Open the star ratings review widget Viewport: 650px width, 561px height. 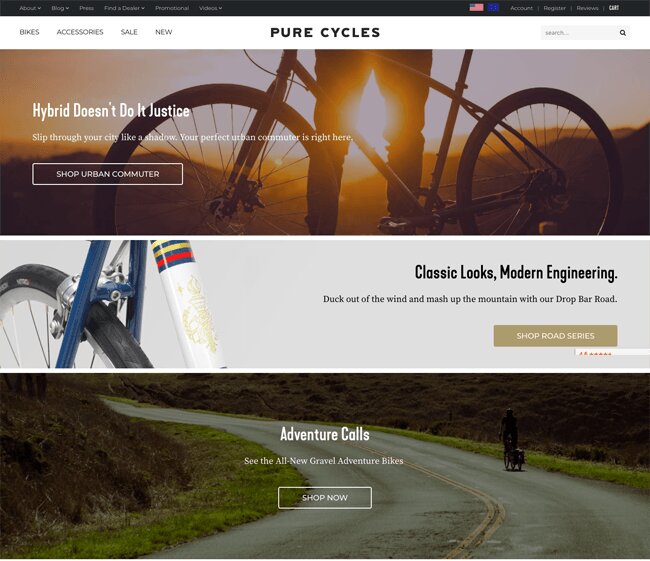(x=612, y=352)
